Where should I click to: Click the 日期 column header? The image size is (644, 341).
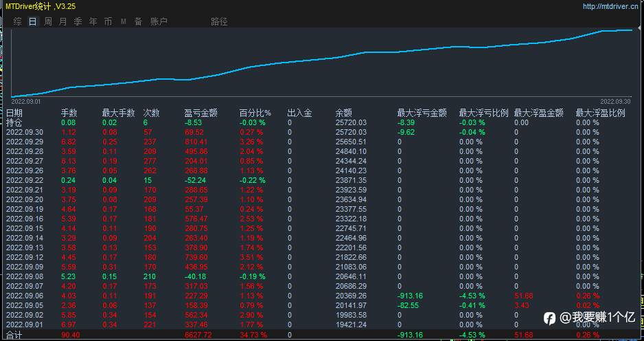click(14, 113)
